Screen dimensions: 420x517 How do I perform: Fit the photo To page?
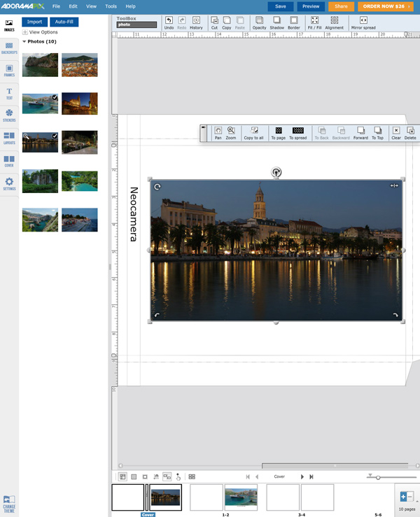tap(278, 133)
